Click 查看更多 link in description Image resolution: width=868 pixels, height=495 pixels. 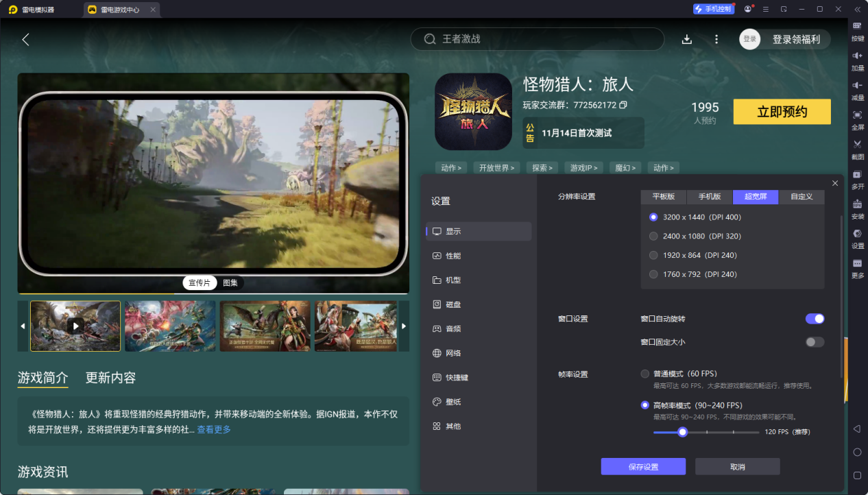pyautogui.click(x=214, y=430)
